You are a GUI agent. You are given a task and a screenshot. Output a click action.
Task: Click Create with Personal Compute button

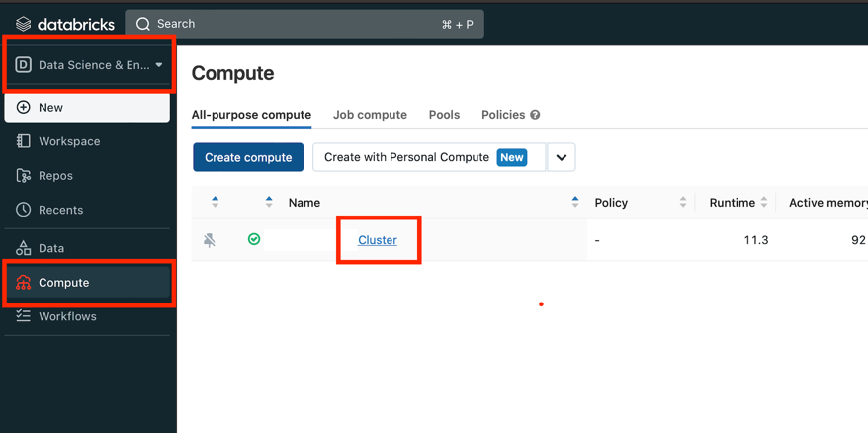[x=427, y=157]
